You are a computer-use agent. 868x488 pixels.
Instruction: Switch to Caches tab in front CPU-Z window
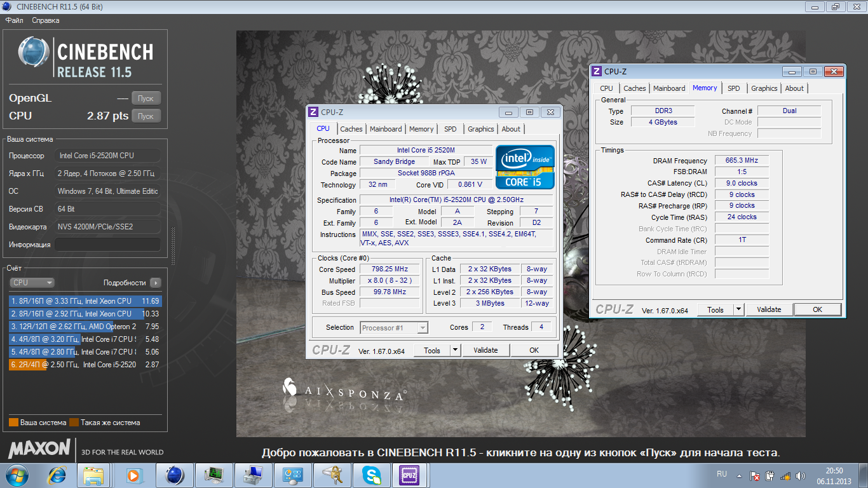(x=351, y=129)
